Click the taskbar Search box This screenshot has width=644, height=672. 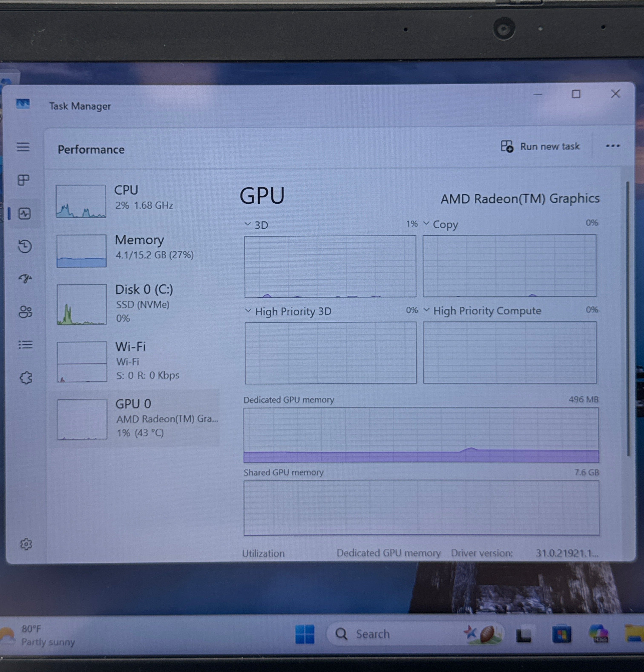pos(415,634)
